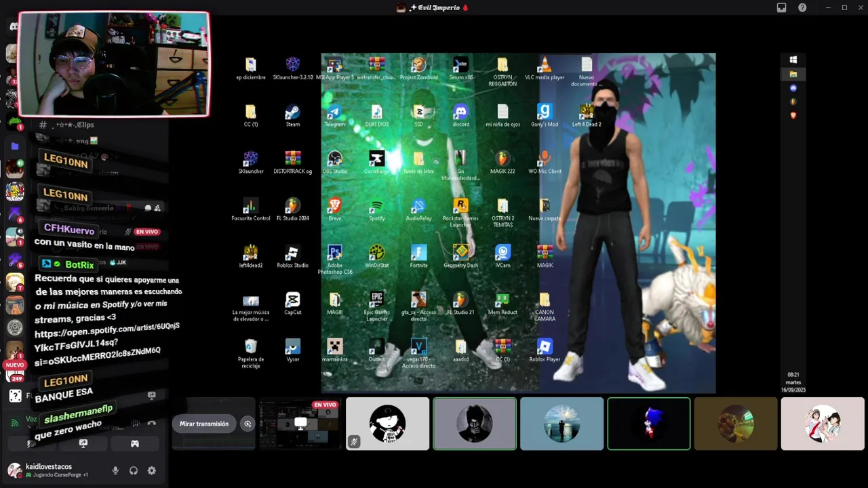Screen dimensions: 868x488
Task: Click the discord desktop shortcut in stream
Action: pyautogui.click(x=461, y=115)
